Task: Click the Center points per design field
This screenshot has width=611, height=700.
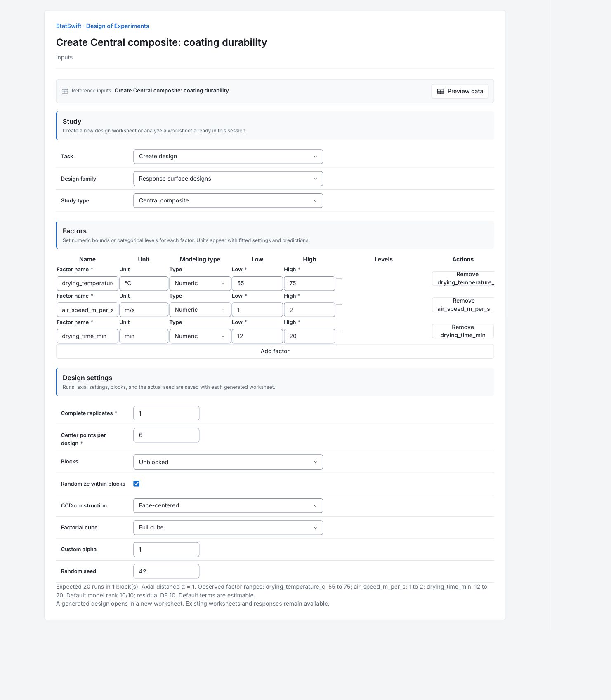Action: point(166,435)
